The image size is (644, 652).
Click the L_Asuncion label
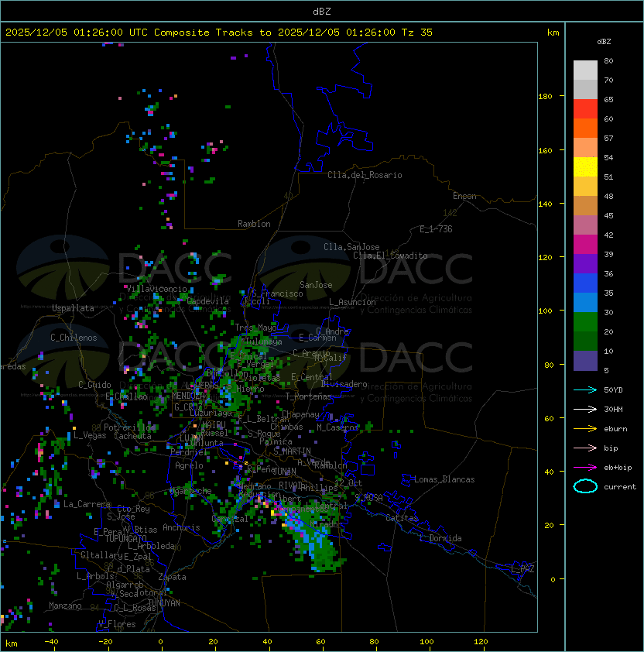pos(352,302)
